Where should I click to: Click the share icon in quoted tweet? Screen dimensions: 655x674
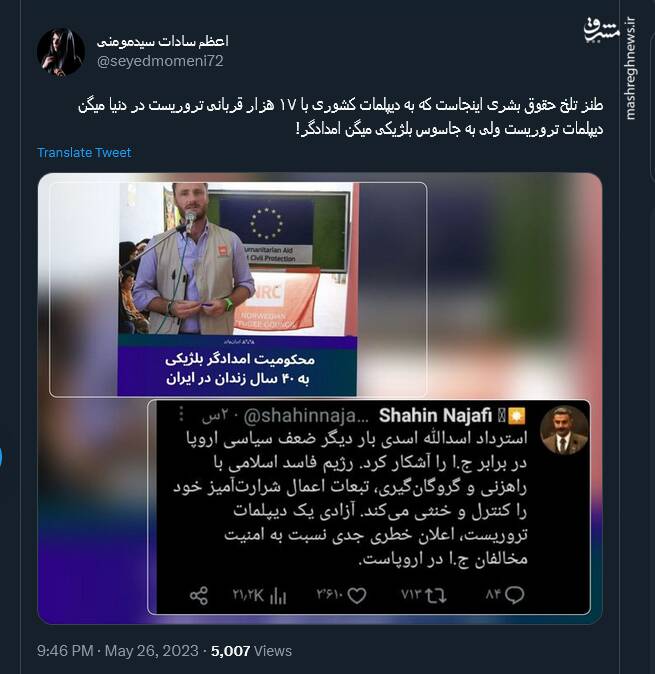(x=199, y=596)
